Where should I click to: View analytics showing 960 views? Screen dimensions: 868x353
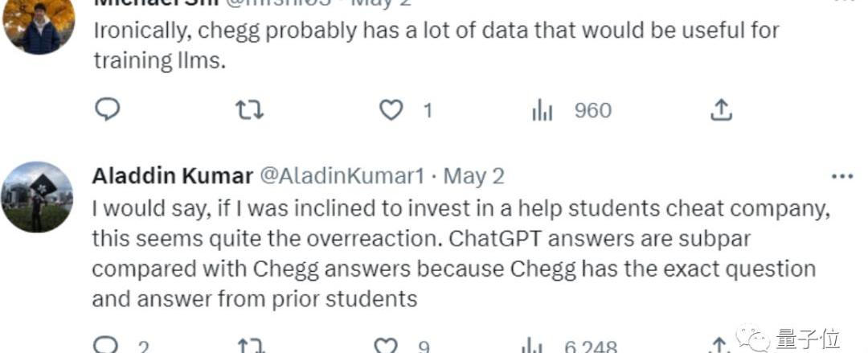point(572,111)
